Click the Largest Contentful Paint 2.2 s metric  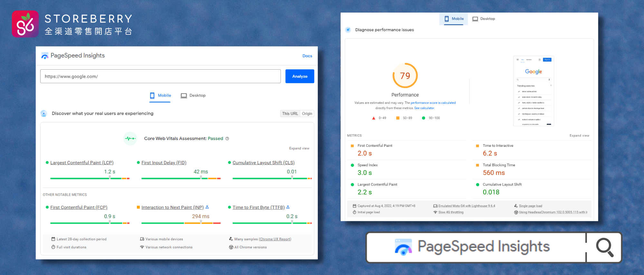407,189
